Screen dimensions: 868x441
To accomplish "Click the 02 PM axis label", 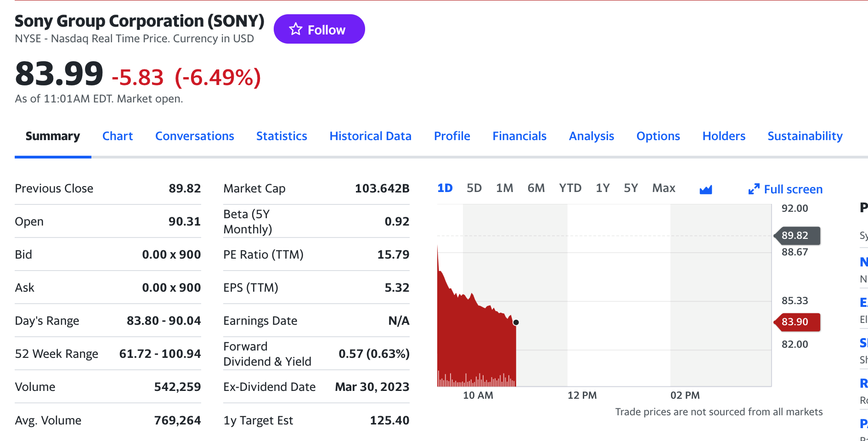I will pos(685,395).
